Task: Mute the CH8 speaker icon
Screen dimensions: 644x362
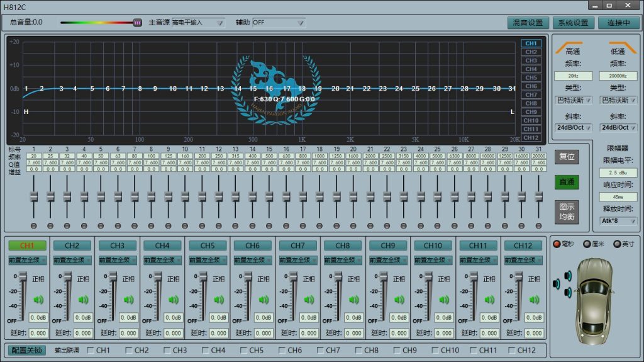Action: tap(354, 300)
